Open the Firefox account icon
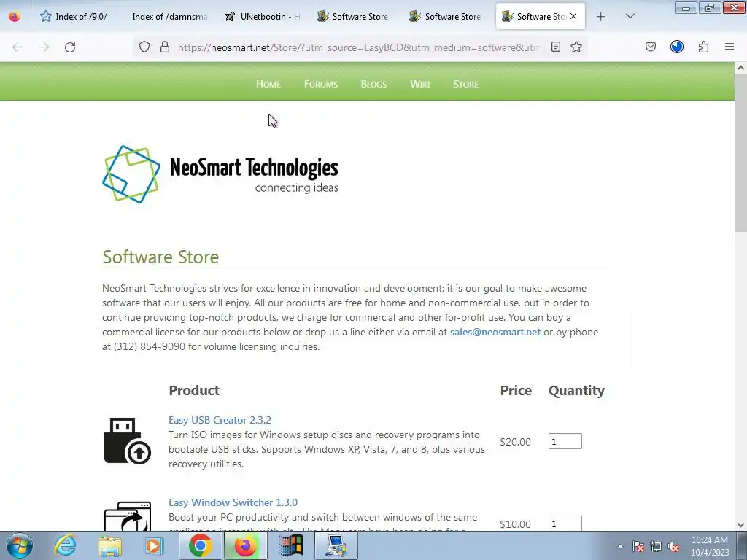The height and width of the screenshot is (560, 747). pos(677,47)
